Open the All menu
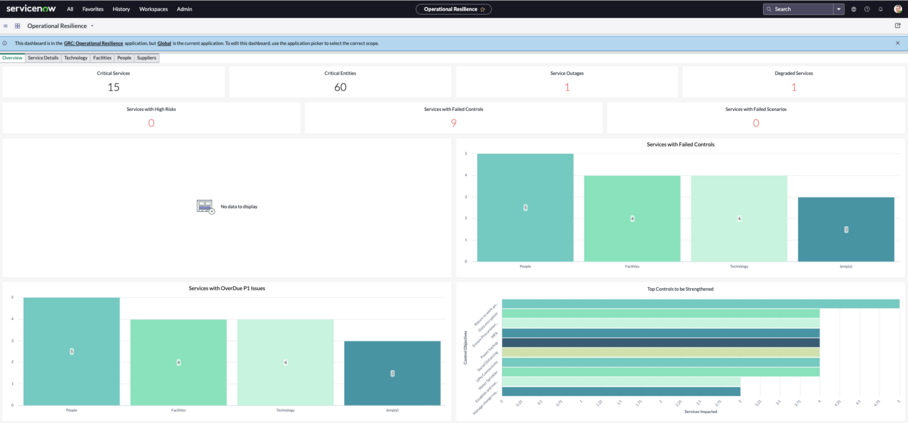 click(70, 9)
